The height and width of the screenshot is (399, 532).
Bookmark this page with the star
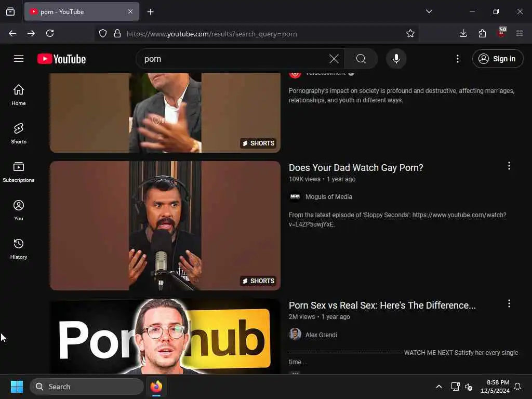pyautogui.click(x=410, y=34)
